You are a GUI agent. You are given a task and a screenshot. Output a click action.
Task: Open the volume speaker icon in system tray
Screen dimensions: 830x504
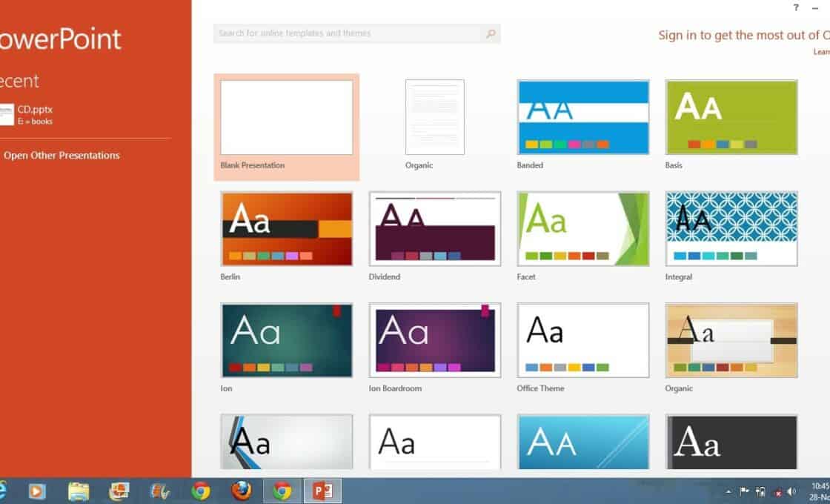pyautogui.click(x=791, y=492)
